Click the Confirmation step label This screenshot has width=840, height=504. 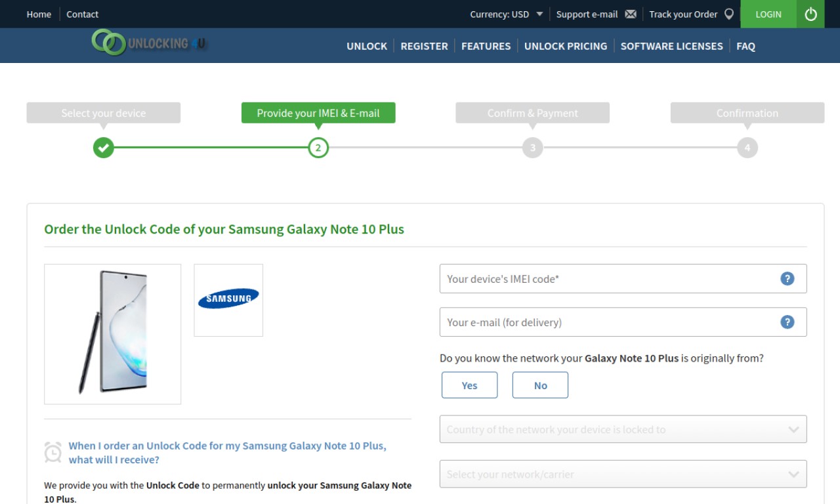747,113
